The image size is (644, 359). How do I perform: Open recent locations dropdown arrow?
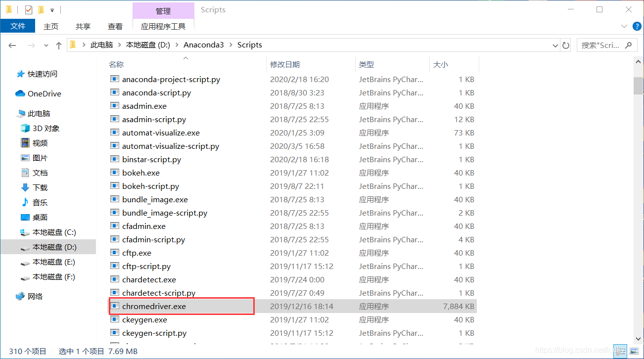click(46, 45)
